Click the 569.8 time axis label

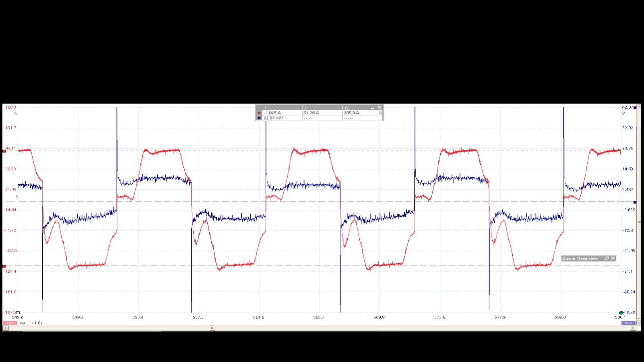coord(379,317)
